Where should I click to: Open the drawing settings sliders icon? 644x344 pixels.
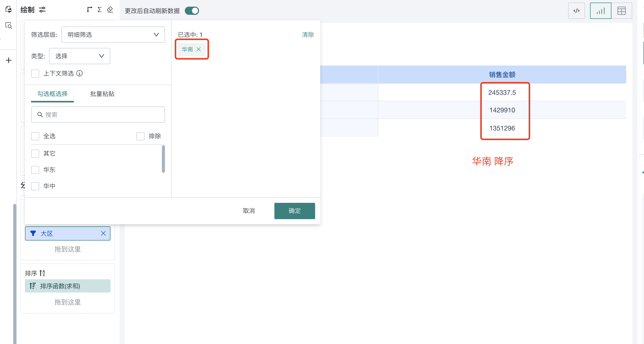pyautogui.click(x=42, y=10)
